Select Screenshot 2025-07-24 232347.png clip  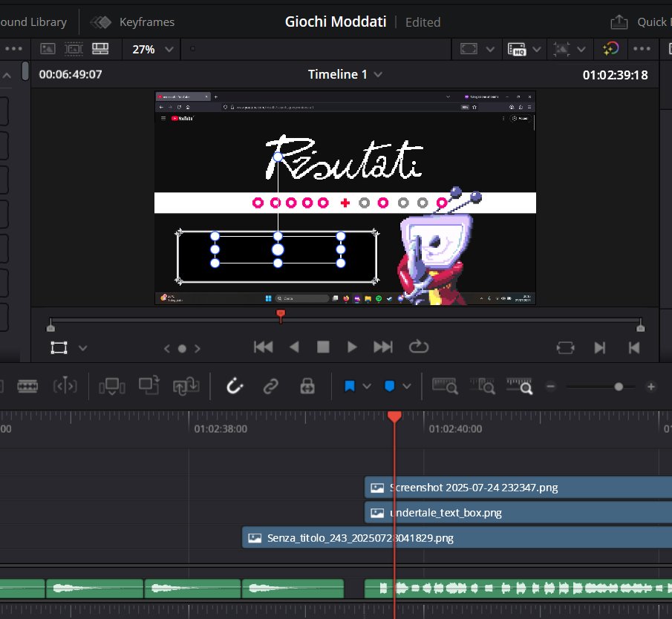click(518, 488)
